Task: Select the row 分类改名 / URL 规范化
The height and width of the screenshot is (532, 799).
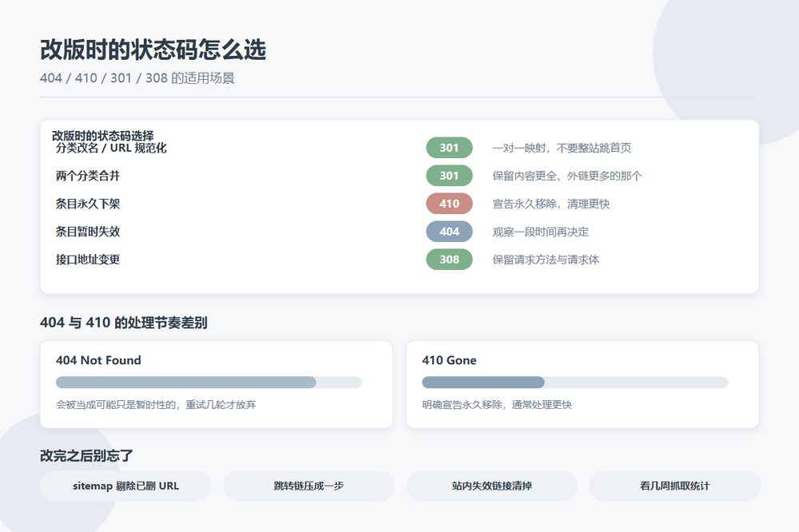Action: click(399, 148)
